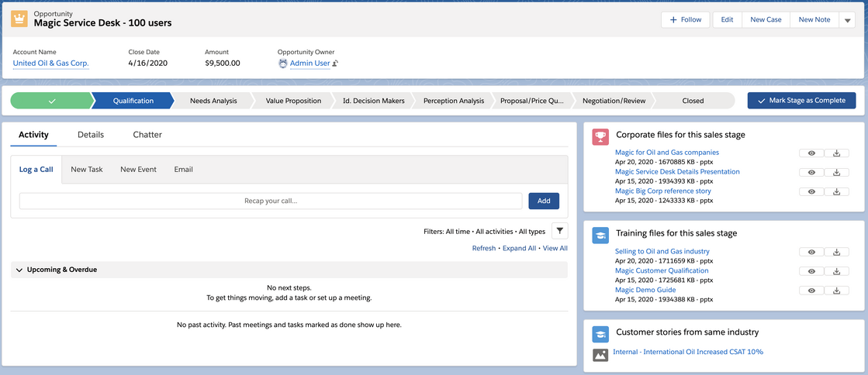Collapse the Upcoming & Overdue section

(19, 270)
